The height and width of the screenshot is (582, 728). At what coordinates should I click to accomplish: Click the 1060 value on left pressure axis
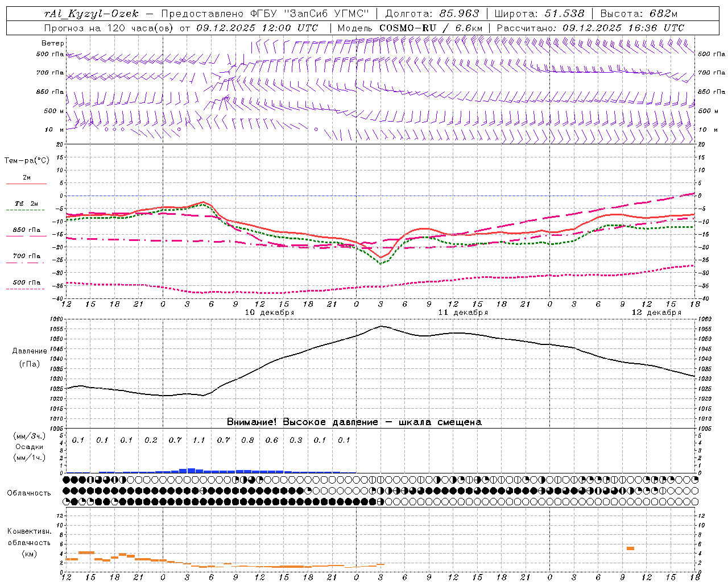(x=57, y=319)
